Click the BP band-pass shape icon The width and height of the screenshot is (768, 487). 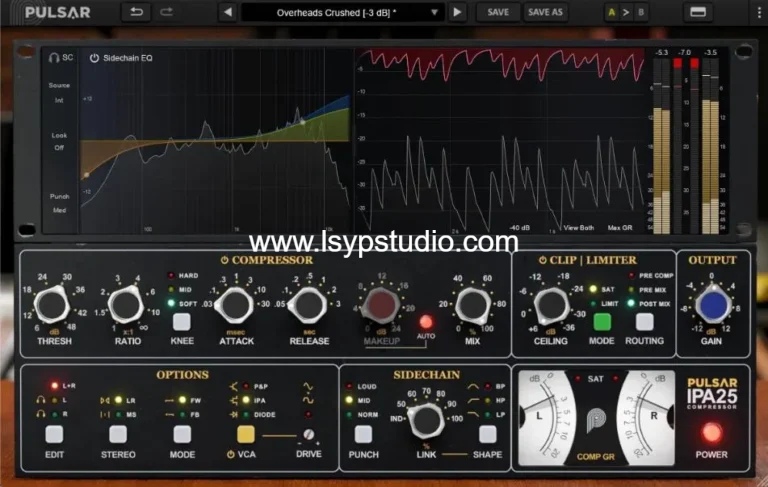pos(473,387)
